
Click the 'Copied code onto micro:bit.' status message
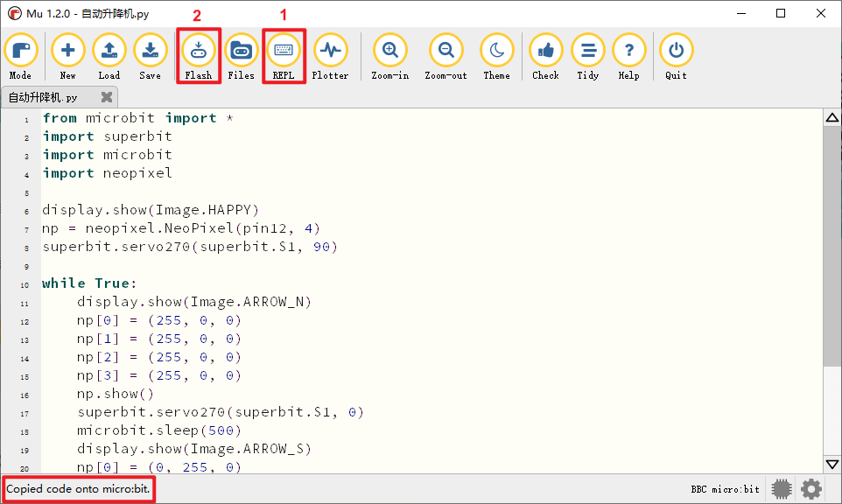(79, 489)
